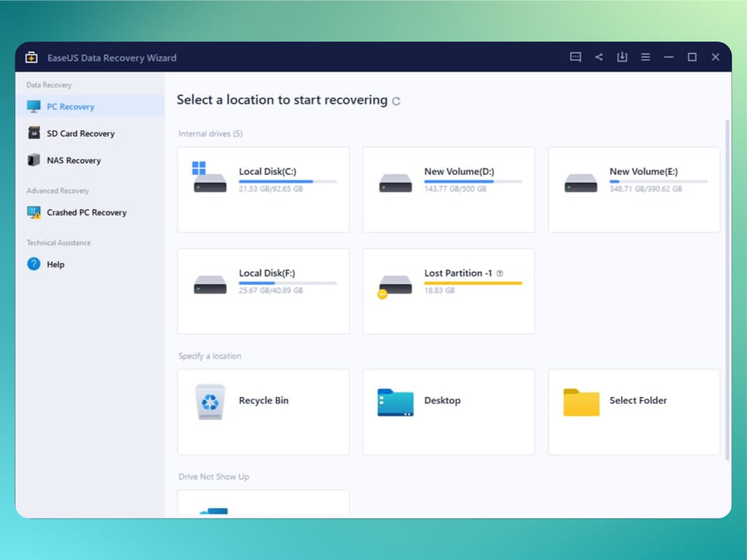
Task: Click the blue Desktop folder icon
Action: click(395, 402)
